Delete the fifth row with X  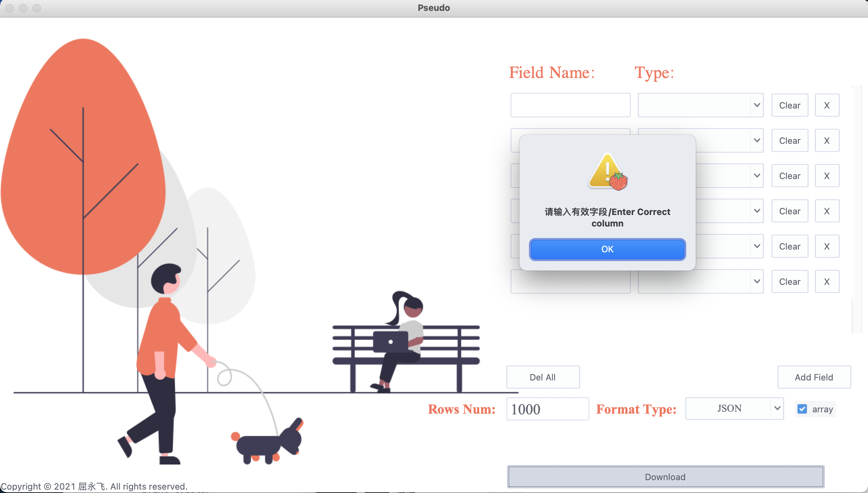point(827,246)
